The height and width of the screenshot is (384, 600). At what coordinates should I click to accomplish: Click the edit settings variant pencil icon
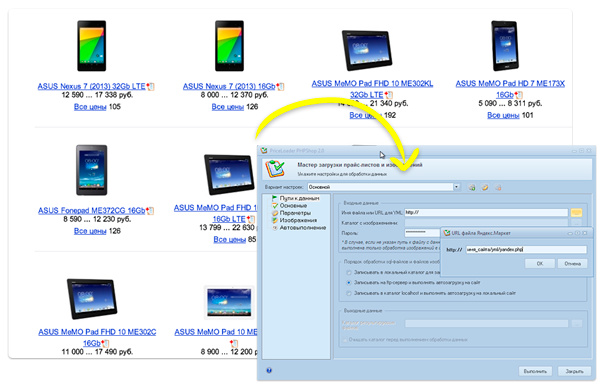485,187
